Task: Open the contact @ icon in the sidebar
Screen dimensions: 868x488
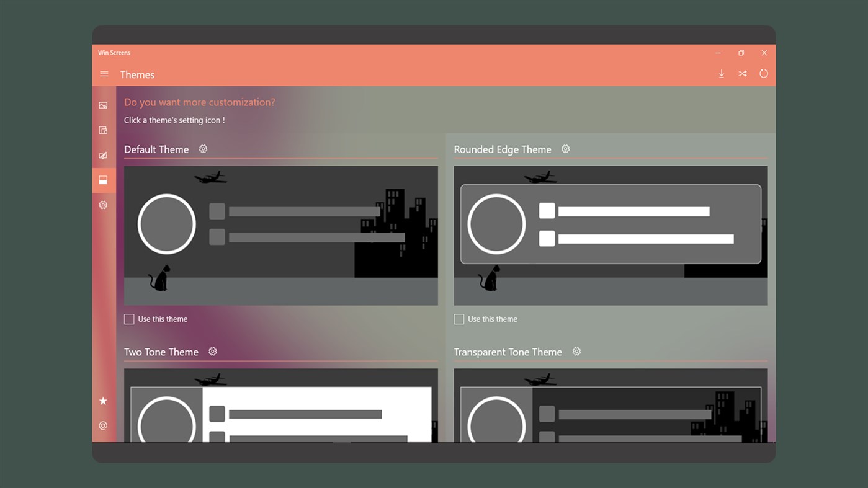Action: (103, 425)
